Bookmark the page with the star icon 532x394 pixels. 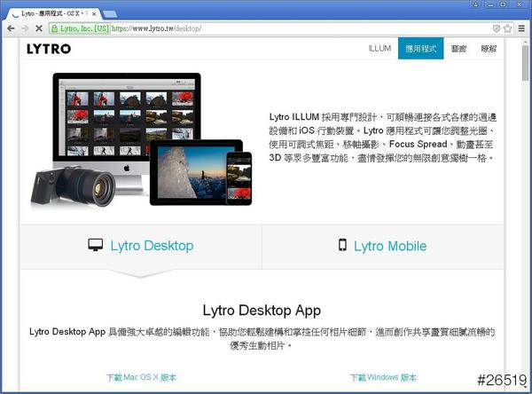click(x=507, y=28)
